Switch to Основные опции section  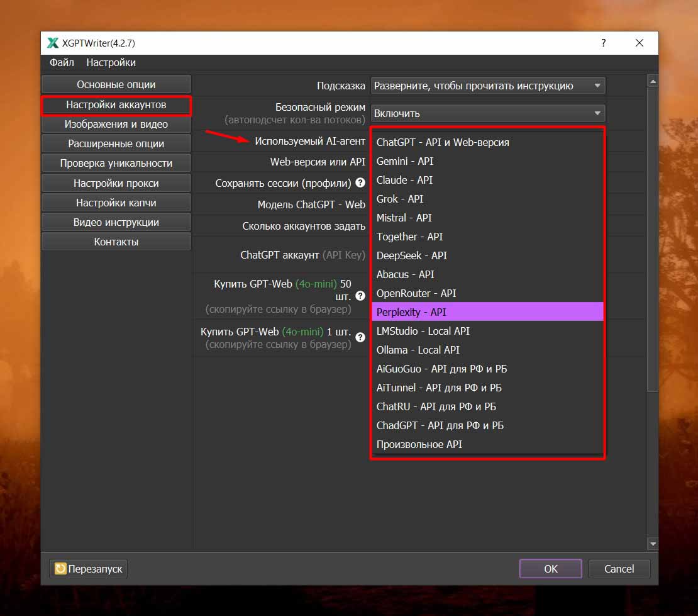pyautogui.click(x=116, y=84)
